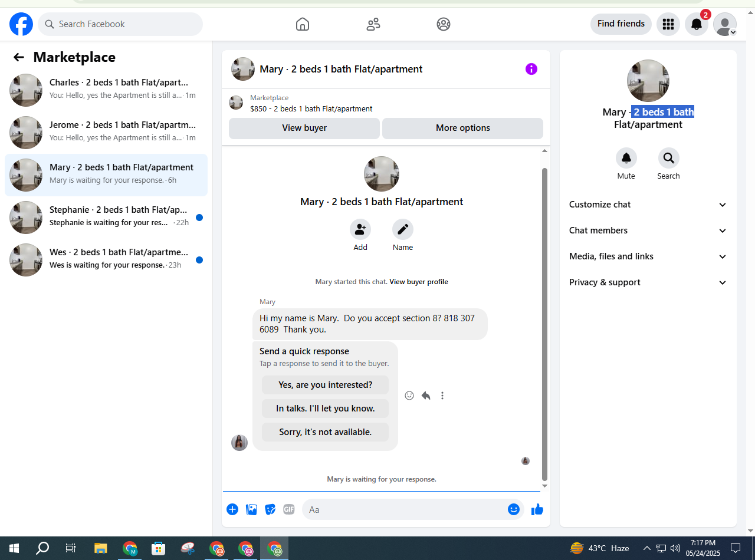Image resolution: width=755 pixels, height=560 pixels.
Task: Show hidden system tray icons chevron
Action: tap(647, 548)
